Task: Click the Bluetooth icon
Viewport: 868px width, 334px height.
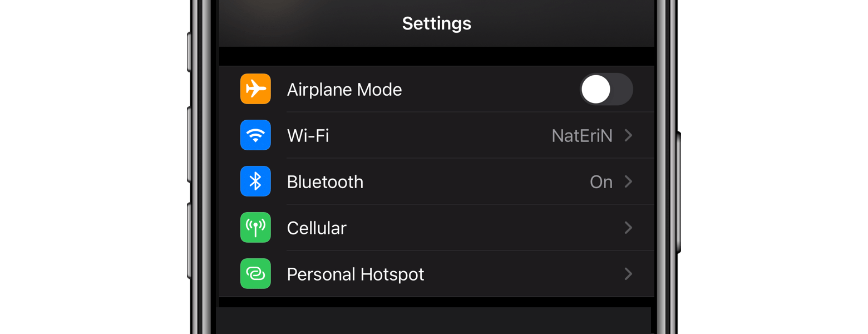Action: 255,181
